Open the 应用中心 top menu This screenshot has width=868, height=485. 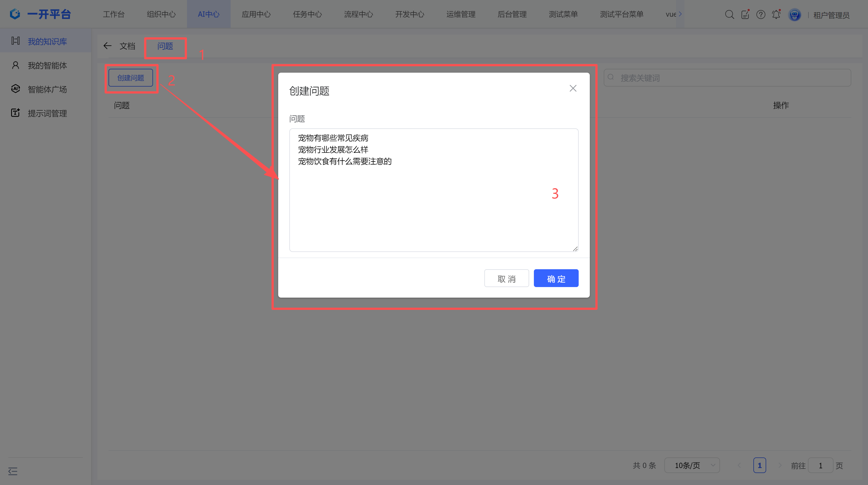coord(256,14)
